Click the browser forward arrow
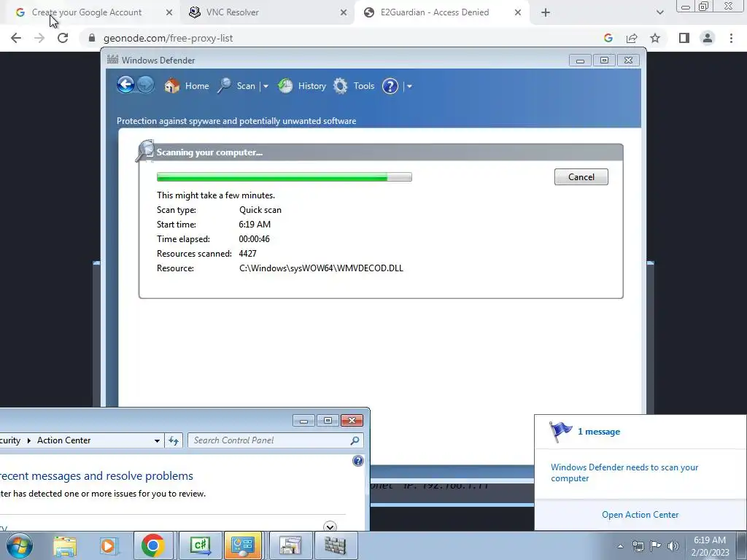The image size is (747, 560). 39,38
